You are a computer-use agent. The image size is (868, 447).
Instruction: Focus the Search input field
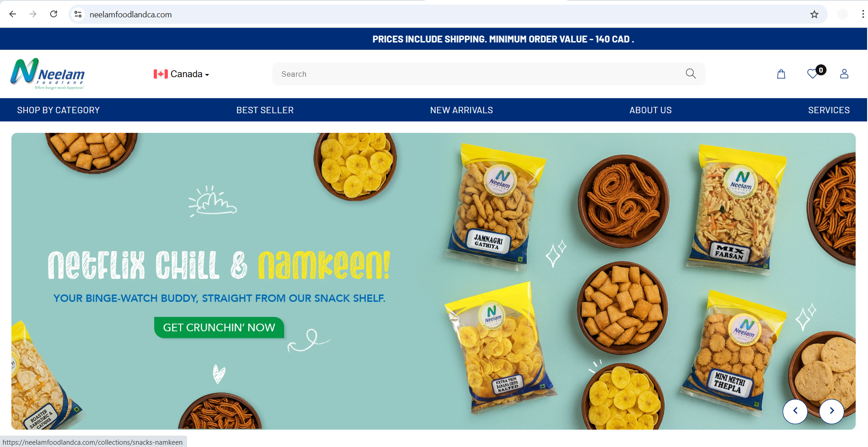point(479,74)
